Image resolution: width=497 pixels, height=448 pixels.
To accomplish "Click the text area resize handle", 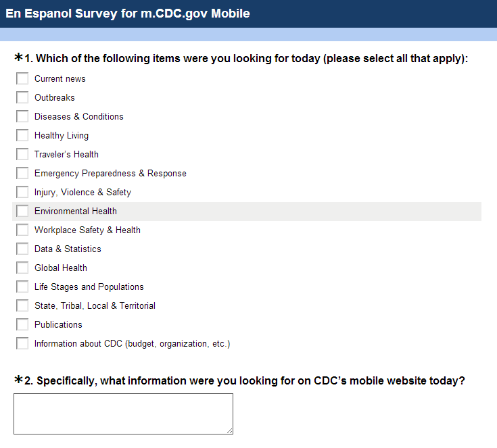I will click(229, 430).
